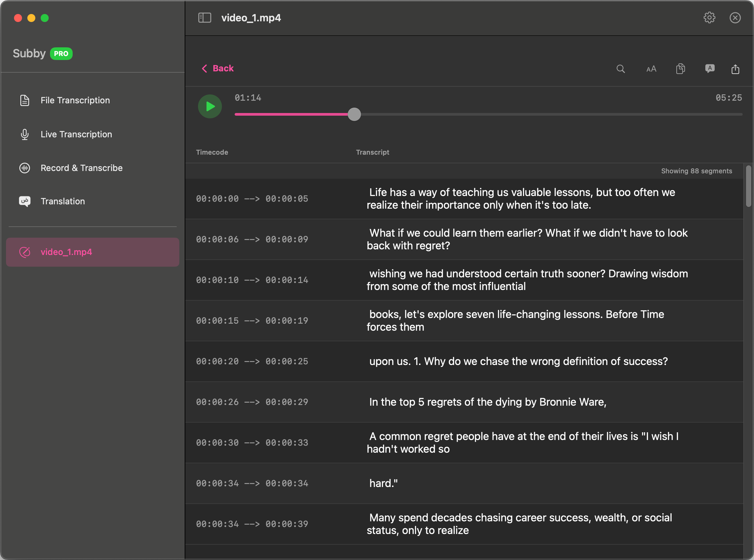This screenshot has height=560, width=754.
Task: Play the video
Action: 210,106
